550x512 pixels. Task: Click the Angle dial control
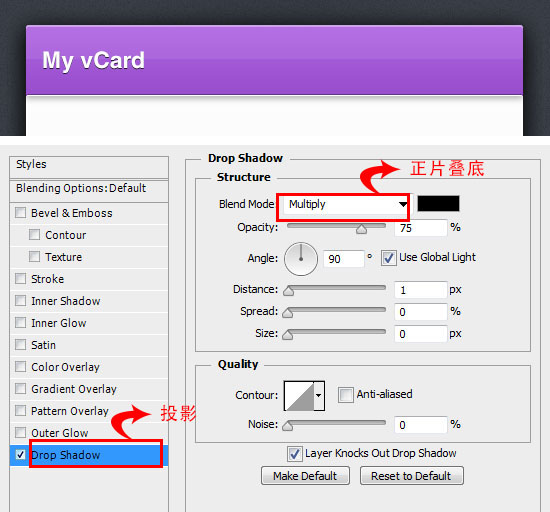click(301, 259)
